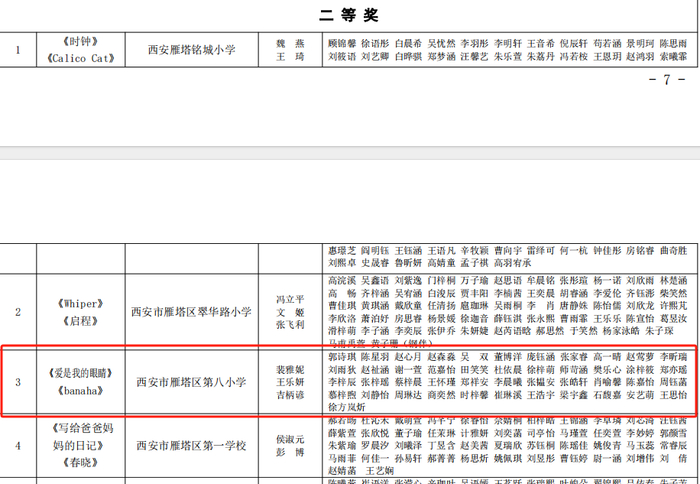
Task: Click student name 杨一诺
Action: 607,280
